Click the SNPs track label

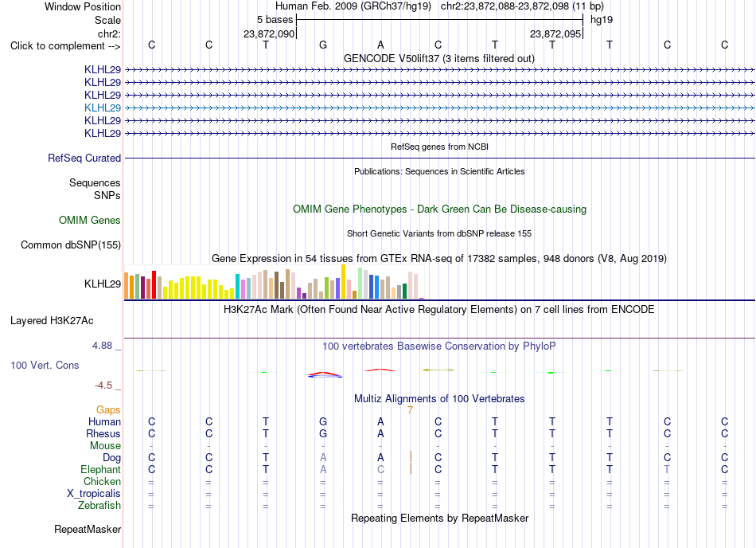107,195
